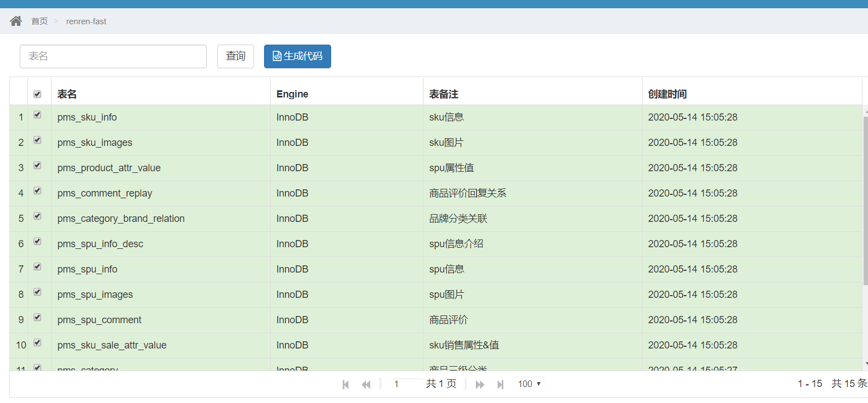Uncheck the pms_category_brand_relation row checkbox
Image resolution: width=868 pixels, height=403 pixels.
37,216
